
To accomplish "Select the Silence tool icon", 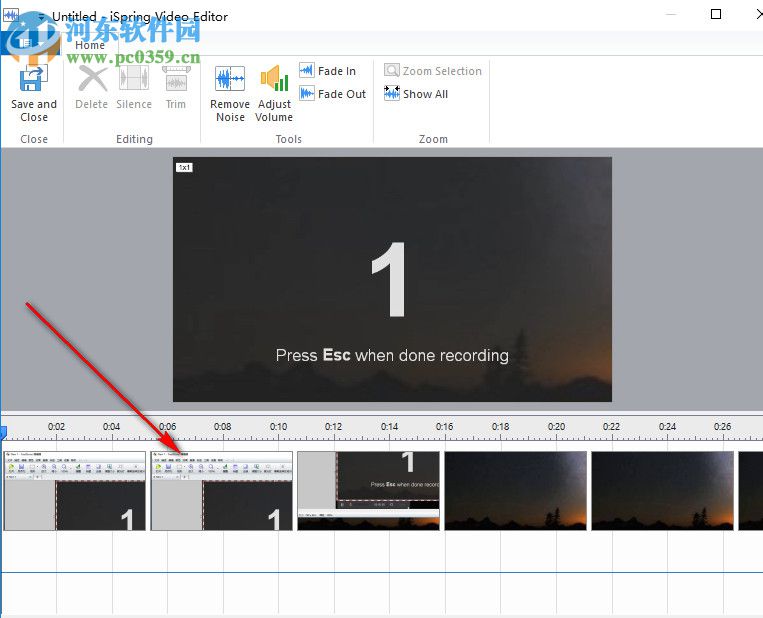I will [x=134, y=78].
